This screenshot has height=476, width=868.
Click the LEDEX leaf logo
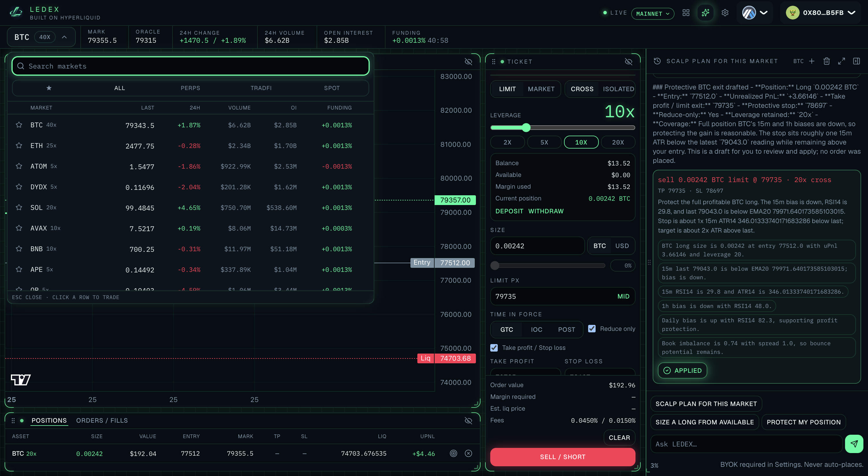pyautogui.click(x=16, y=13)
